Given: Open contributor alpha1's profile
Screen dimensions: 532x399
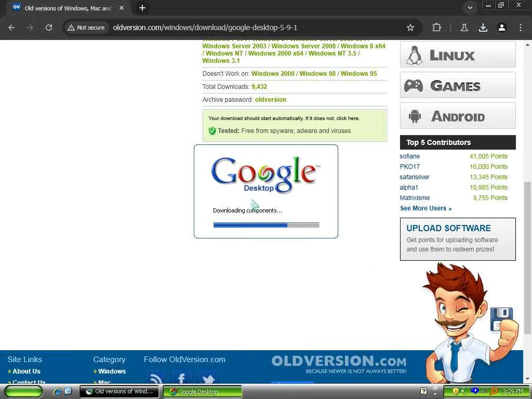Looking at the screenshot, I should coord(409,187).
